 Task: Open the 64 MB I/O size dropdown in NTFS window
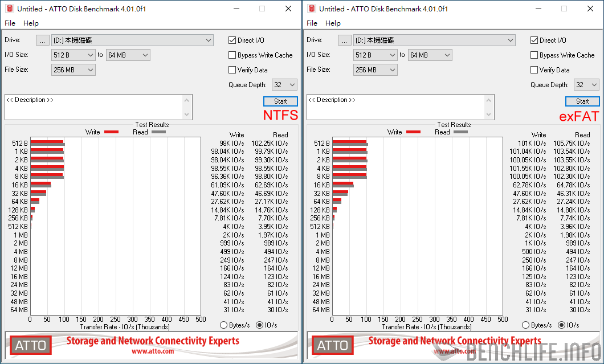[128, 55]
